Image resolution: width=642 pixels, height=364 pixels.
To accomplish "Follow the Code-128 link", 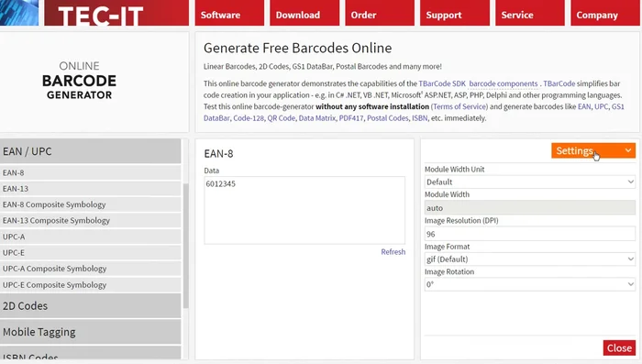I will pos(249,118).
